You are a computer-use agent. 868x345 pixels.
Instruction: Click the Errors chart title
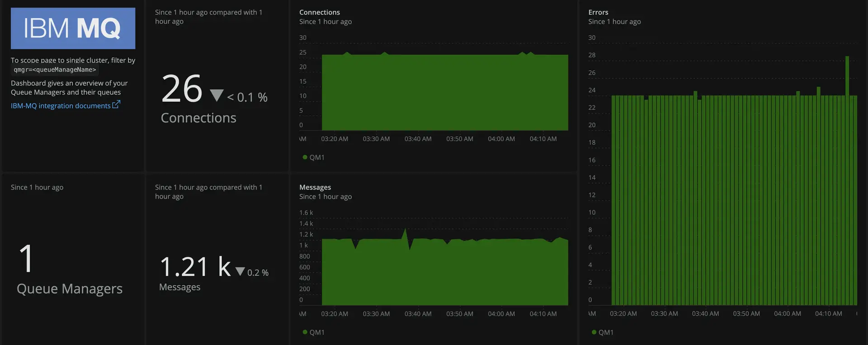pyautogui.click(x=598, y=12)
